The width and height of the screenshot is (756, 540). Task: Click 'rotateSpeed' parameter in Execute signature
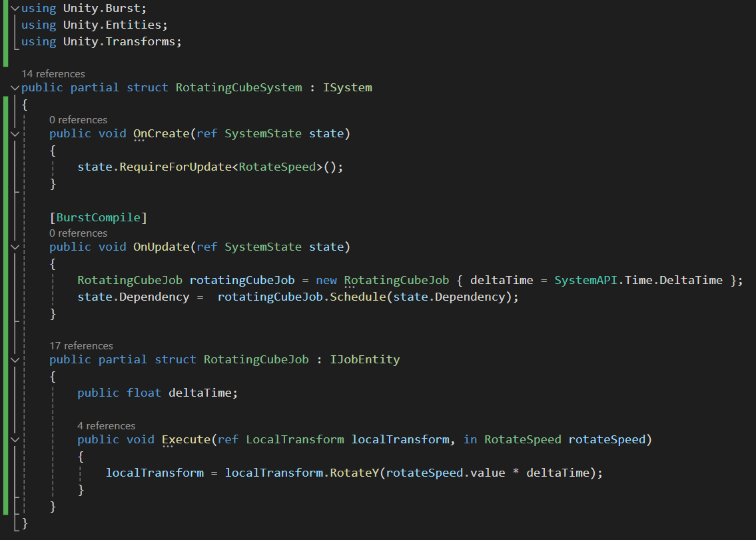click(607, 439)
